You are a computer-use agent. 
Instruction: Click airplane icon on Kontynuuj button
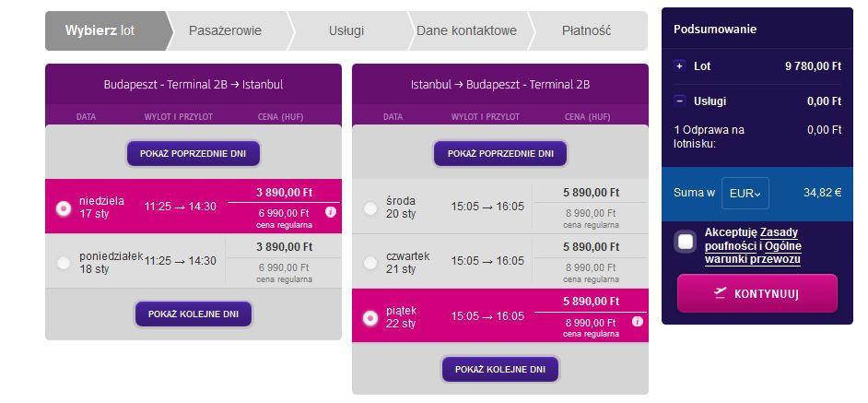coord(721,293)
